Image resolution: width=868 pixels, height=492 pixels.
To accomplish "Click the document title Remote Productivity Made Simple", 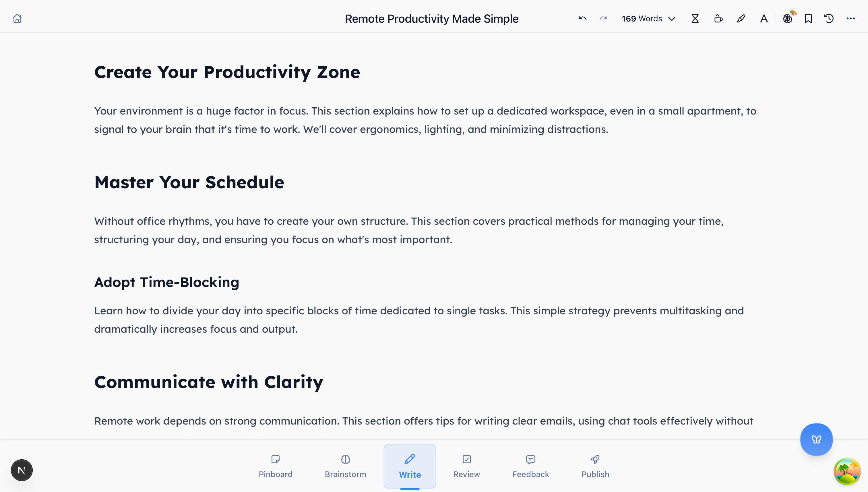I will [431, 19].
